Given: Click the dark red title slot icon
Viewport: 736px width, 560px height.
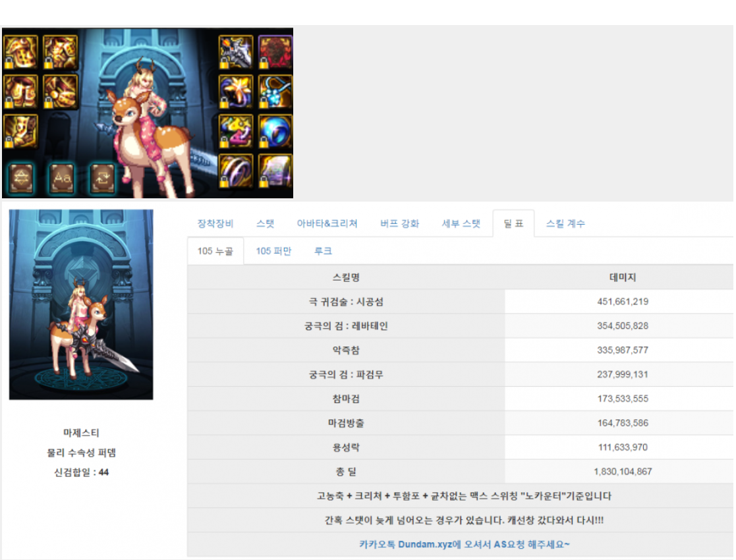Looking at the screenshot, I should [x=275, y=51].
